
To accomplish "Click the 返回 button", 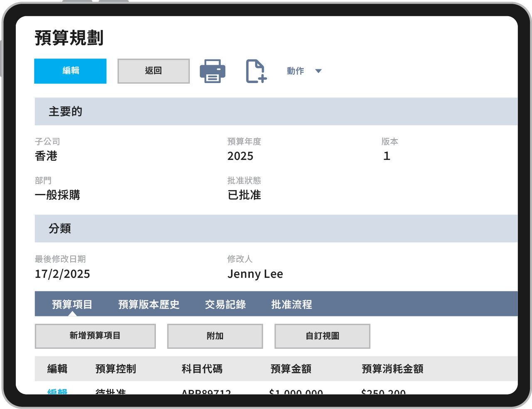I will click(153, 71).
